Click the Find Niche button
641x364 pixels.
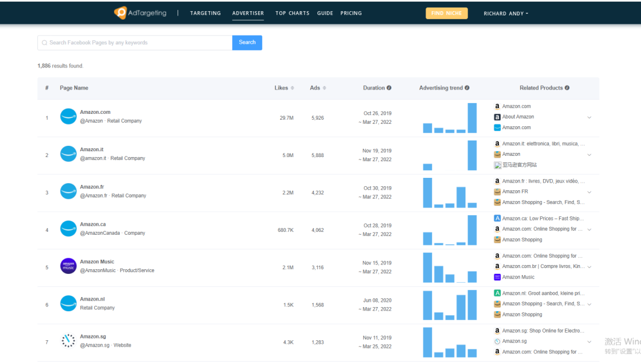(x=446, y=13)
